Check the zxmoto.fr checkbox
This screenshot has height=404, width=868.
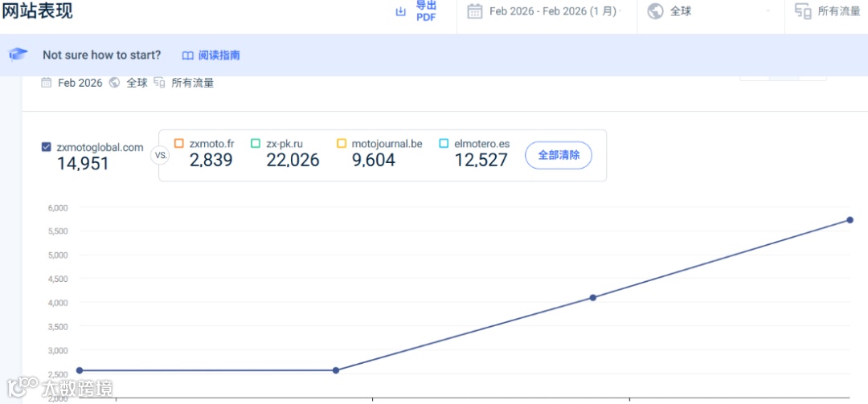pyautogui.click(x=178, y=143)
